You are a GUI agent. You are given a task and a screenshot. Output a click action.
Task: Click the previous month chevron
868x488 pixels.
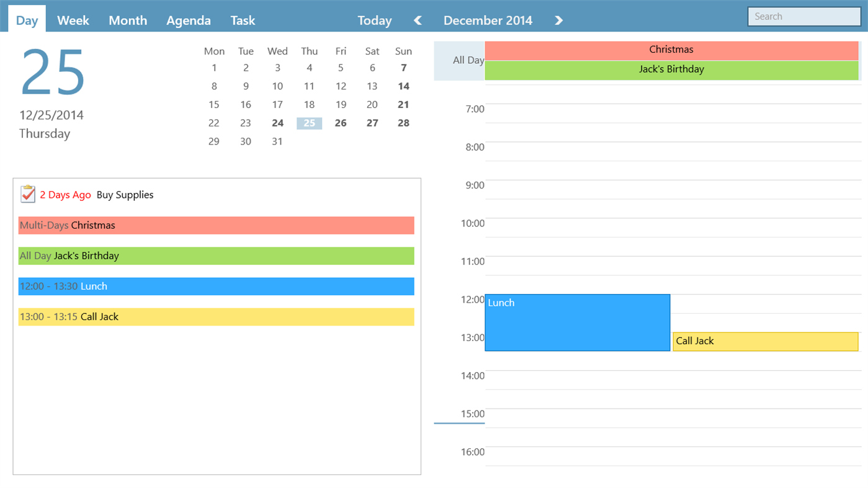click(417, 20)
